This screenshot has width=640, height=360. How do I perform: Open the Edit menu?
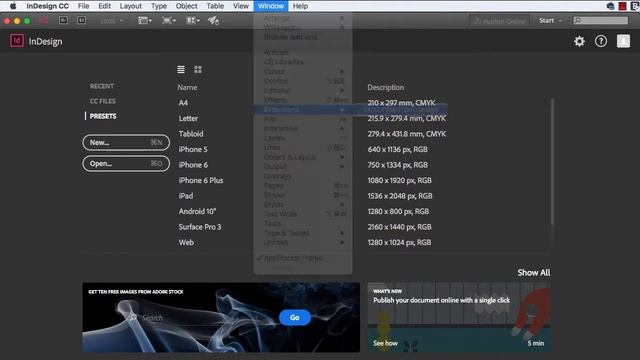104,6
